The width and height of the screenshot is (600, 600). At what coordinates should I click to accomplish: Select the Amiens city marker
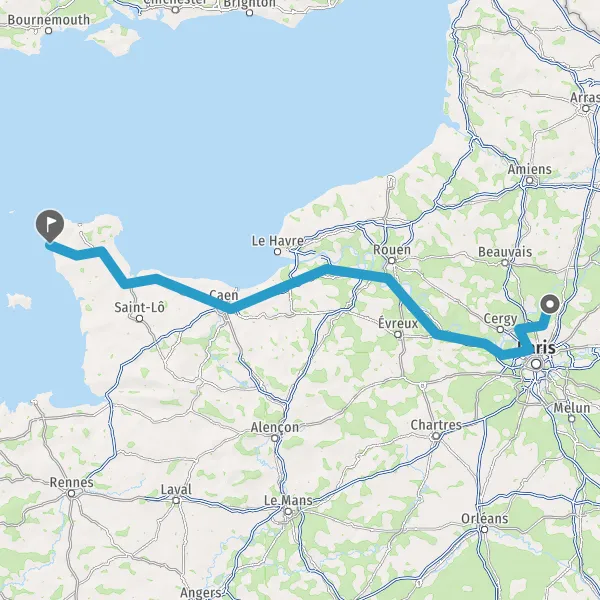pyautogui.click(x=529, y=180)
